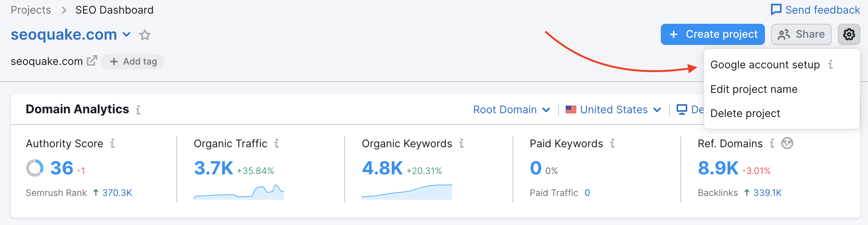Open Authority Score value 36
The height and width of the screenshot is (225, 868).
(62, 168)
